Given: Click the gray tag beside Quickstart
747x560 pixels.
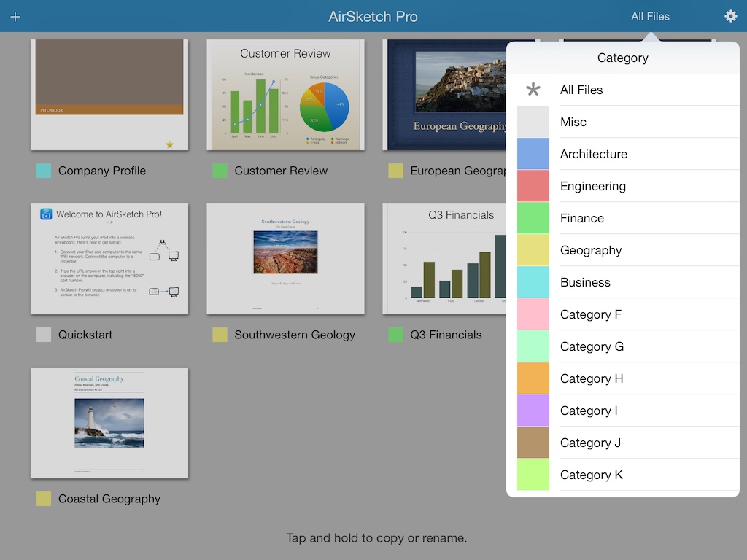Looking at the screenshot, I should [x=44, y=335].
